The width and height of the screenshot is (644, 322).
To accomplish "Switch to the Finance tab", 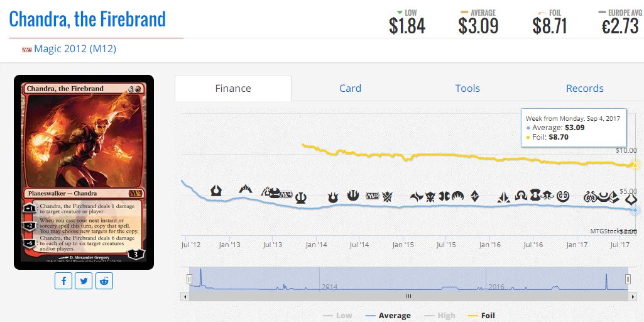I will click(233, 88).
